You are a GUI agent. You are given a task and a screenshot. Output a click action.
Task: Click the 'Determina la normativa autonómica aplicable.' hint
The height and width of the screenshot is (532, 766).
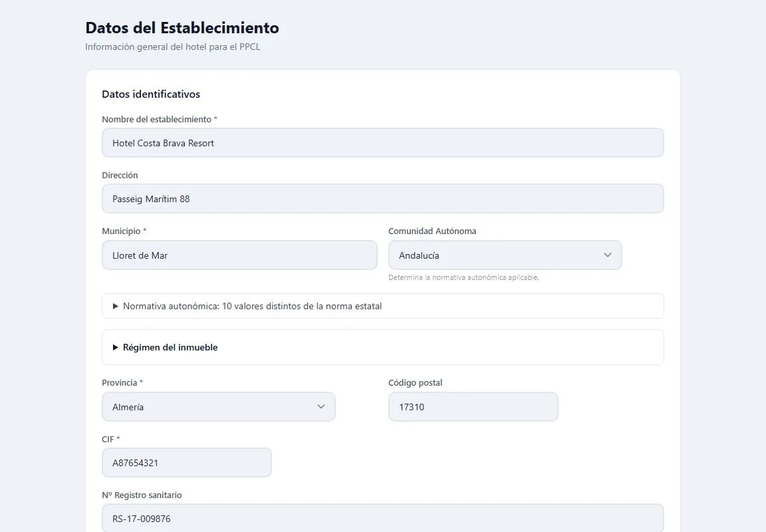coord(463,277)
